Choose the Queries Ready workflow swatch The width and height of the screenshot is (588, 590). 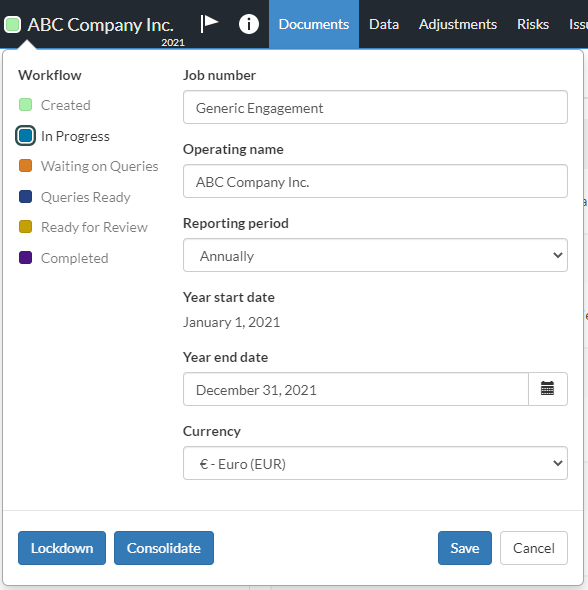pyautogui.click(x=26, y=196)
